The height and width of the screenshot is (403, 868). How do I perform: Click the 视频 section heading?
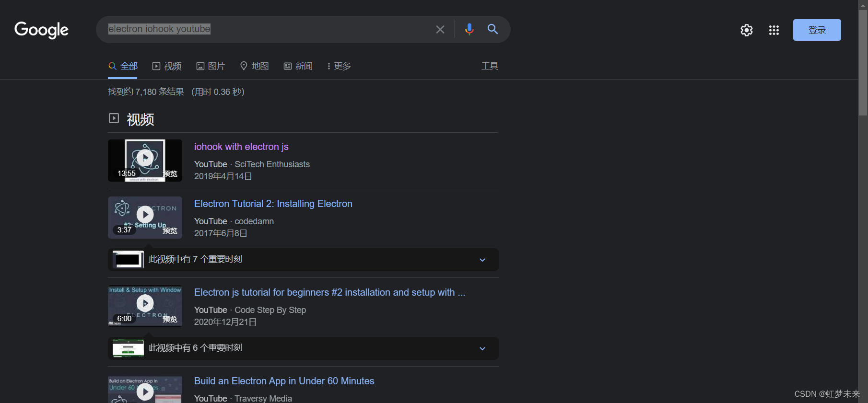tap(141, 119)
